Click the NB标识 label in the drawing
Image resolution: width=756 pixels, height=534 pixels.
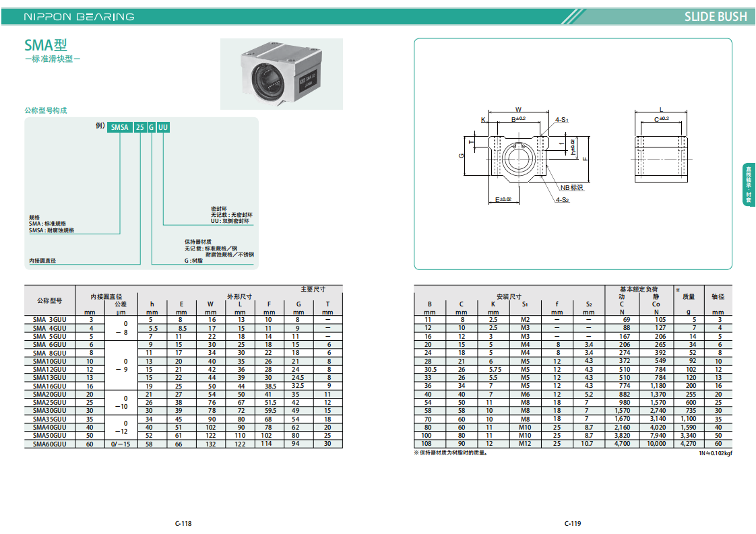pyautogui.click(x=571, y=187)
